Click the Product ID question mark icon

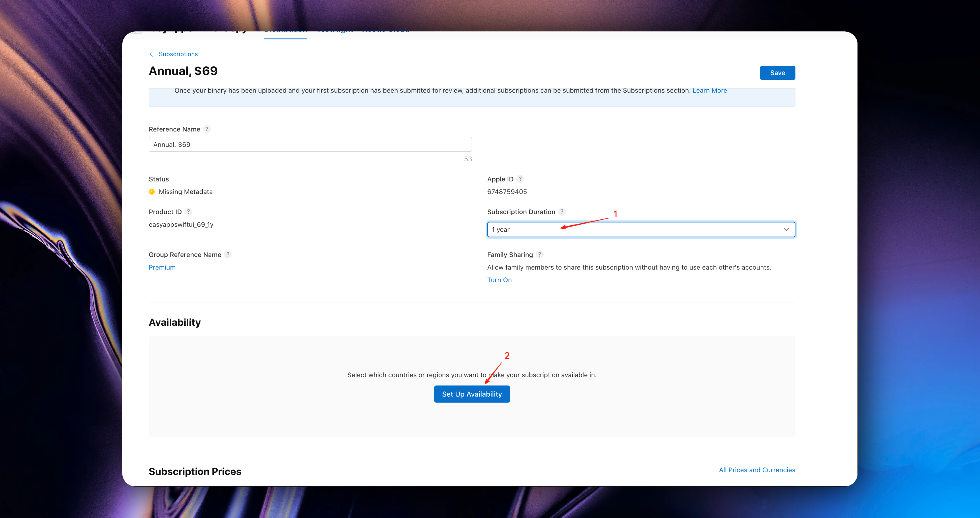(x=189, y=211)
